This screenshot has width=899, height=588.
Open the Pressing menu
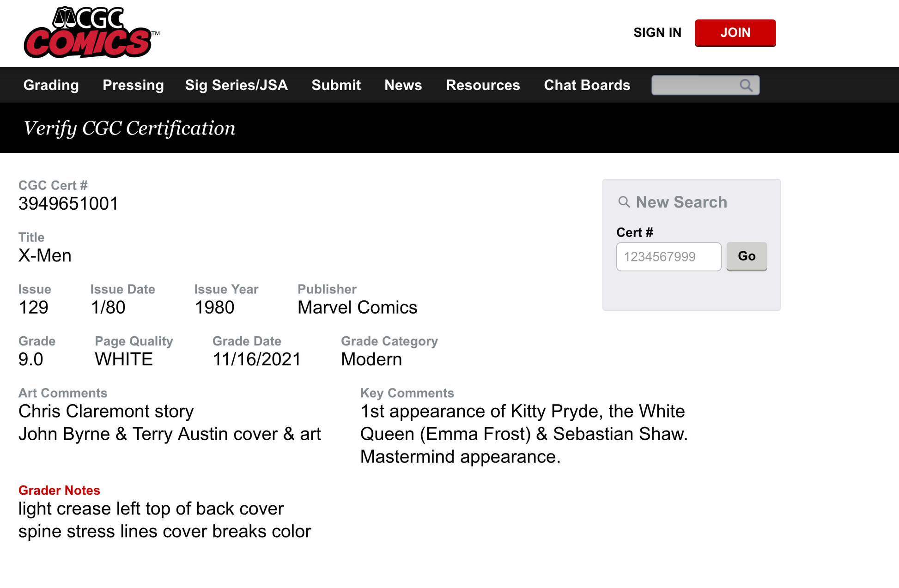click(133, 85)
